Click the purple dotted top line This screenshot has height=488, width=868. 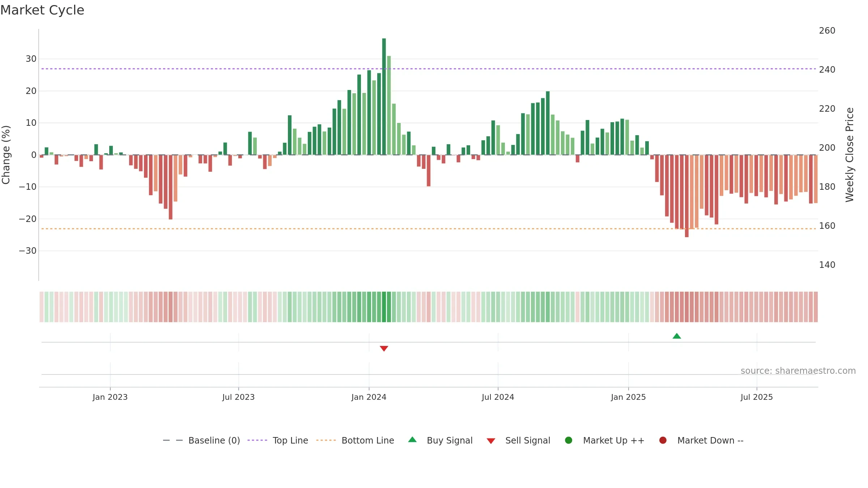click(429, 69)
